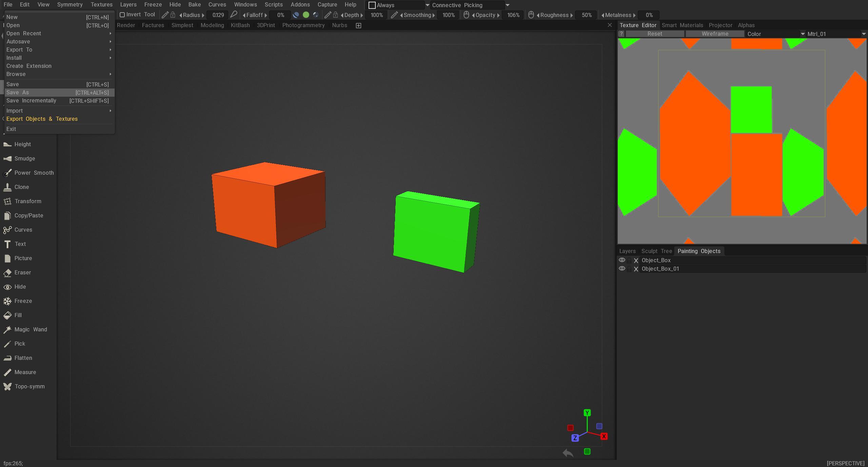Select the Text tool icon
The image size is (868, 467).
[x=7, y=244]
